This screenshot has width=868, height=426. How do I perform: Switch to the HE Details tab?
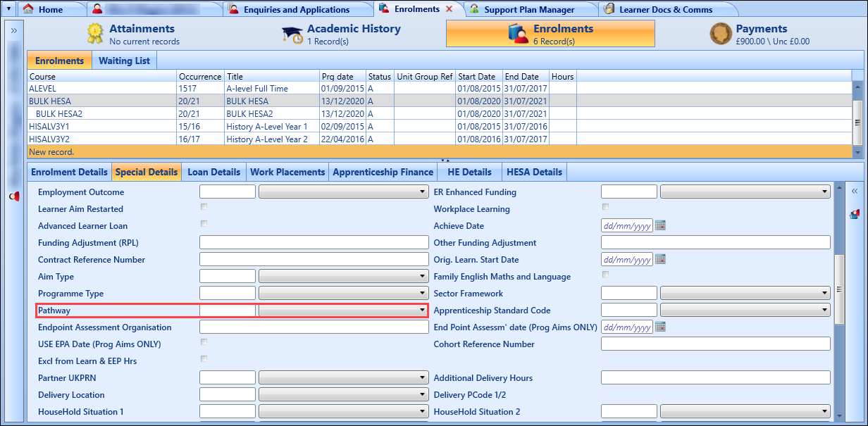[469, 172]
